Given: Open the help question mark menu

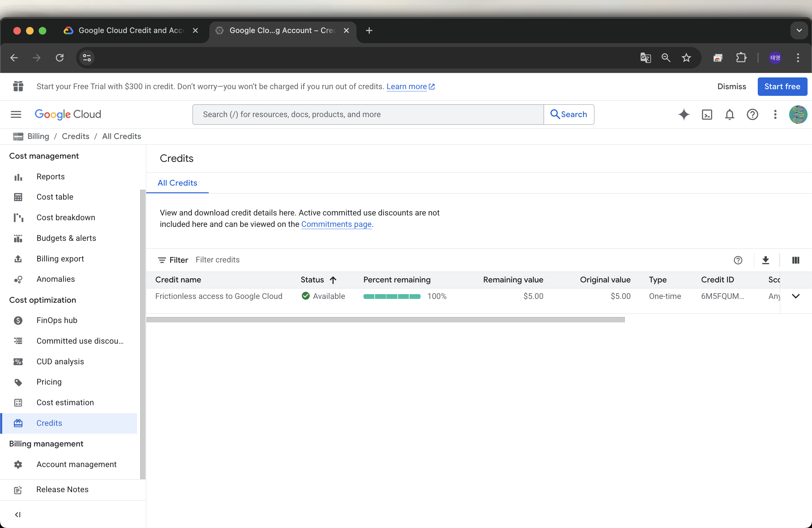Looking at the screenshot, I should click(752, 114).
